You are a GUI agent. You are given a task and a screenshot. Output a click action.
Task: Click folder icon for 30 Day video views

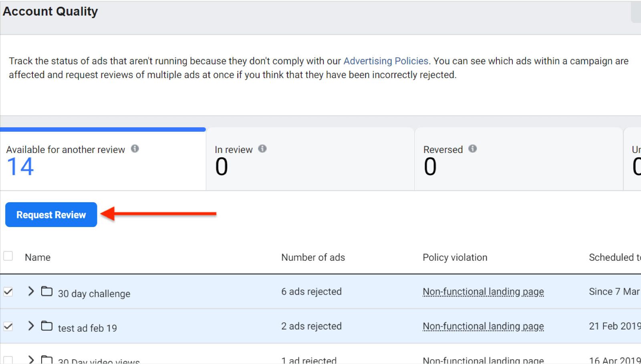47,360
